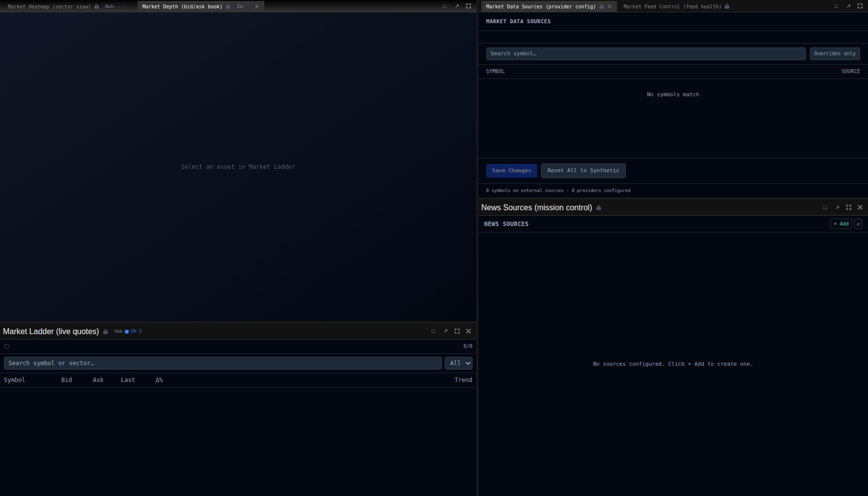
Task: Click the Bid column header
Action: pyautogui.click(x=67, y=380)
